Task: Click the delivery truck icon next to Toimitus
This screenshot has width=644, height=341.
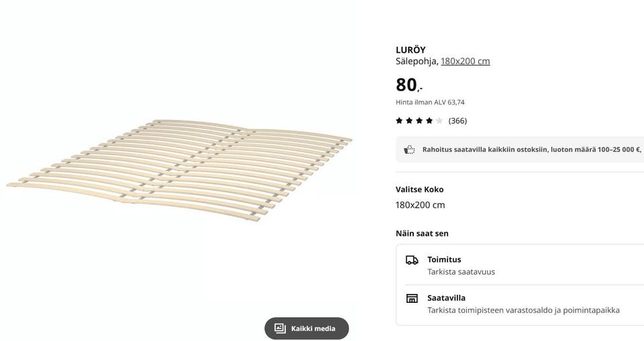Action: [x=412, y=260]
